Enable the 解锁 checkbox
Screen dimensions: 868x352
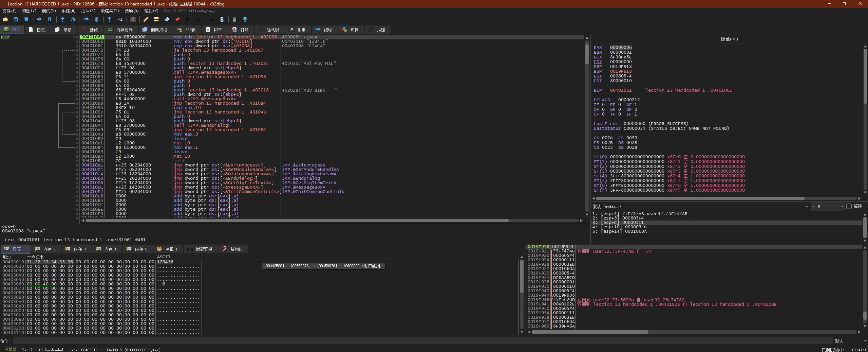click(849, 206)
